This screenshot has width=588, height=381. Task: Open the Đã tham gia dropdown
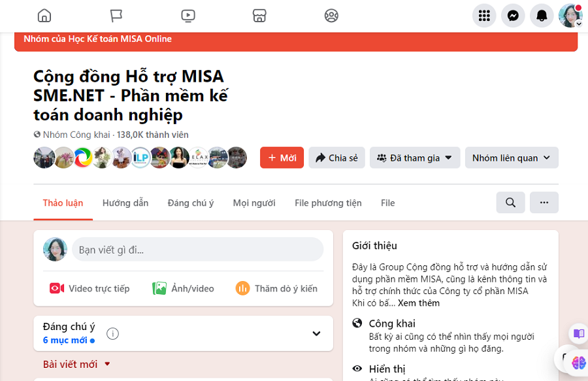(415, 157)
